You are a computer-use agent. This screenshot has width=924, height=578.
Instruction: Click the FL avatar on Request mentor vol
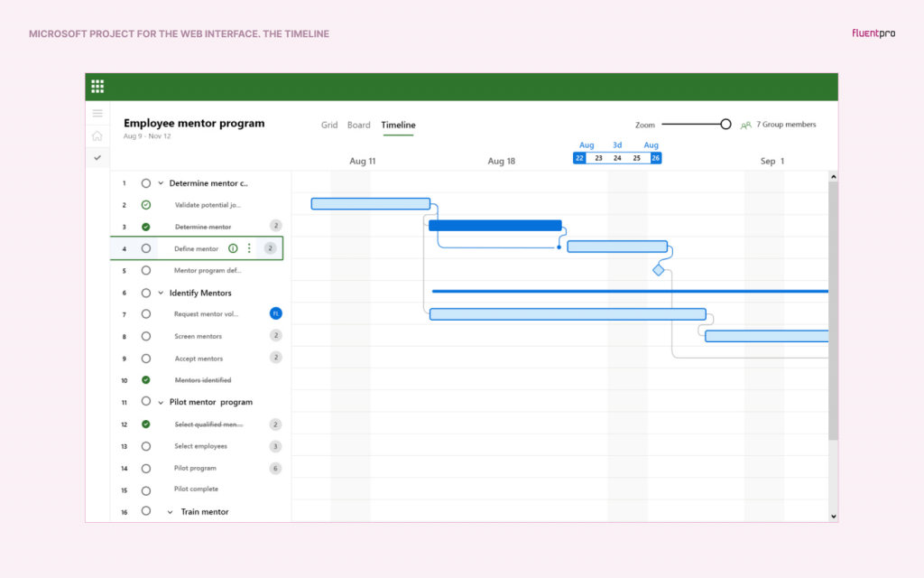275,313
